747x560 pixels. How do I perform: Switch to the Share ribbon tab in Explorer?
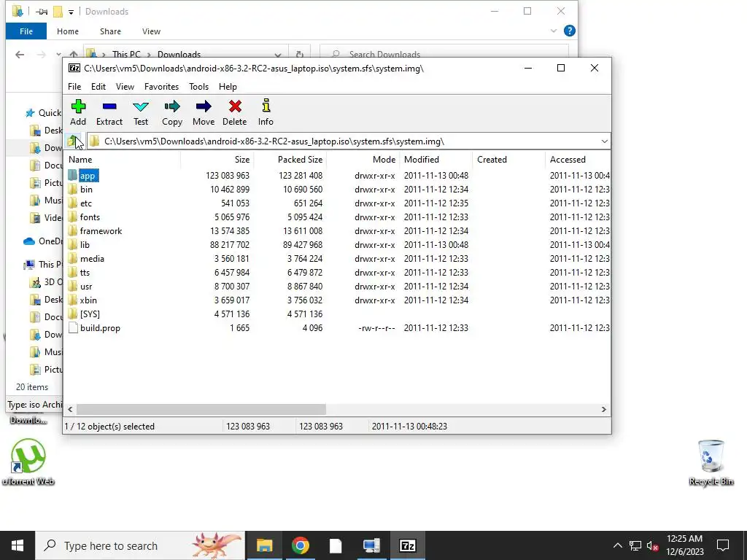pos(110,31)
